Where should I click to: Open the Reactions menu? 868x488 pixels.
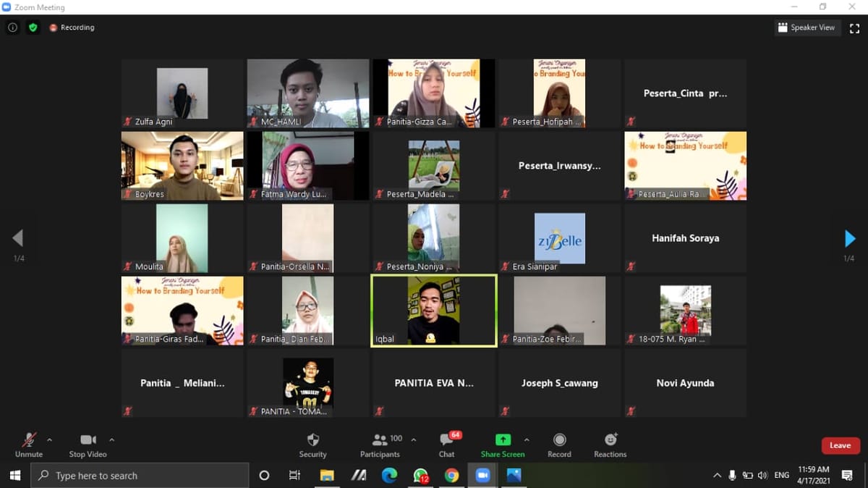point(610,440)
